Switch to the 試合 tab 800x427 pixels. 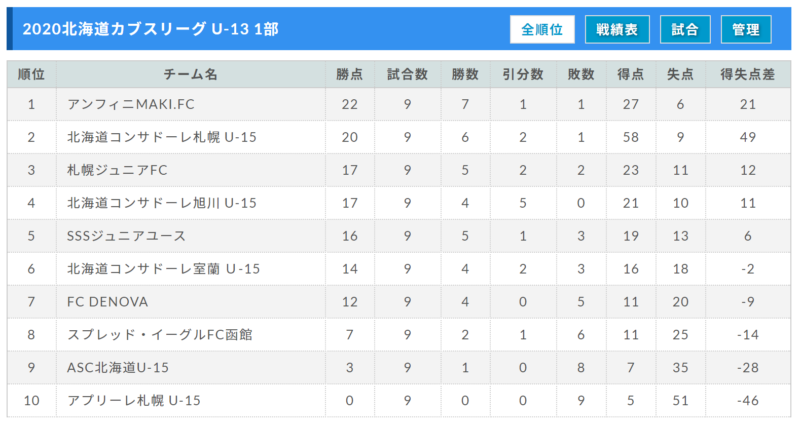685,30
